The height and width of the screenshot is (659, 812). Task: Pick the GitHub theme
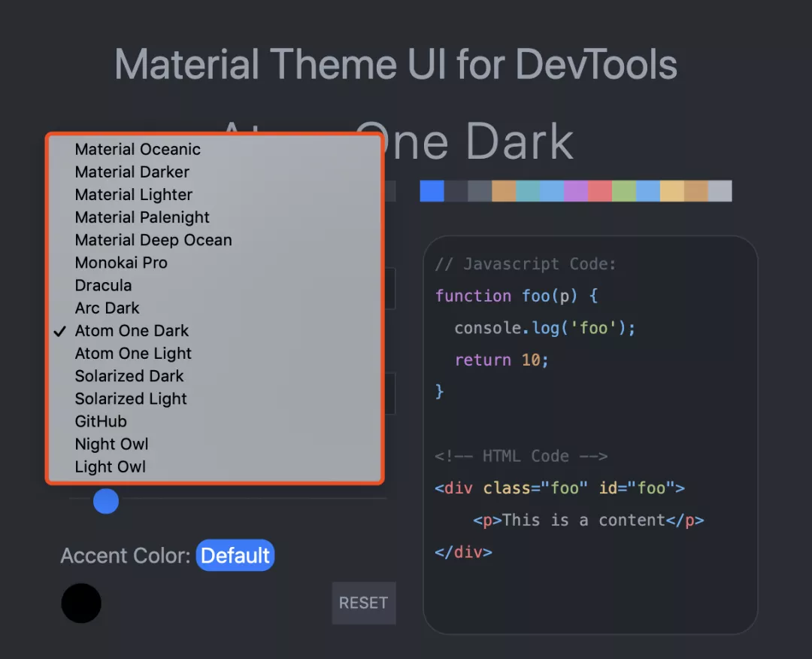(x=215, y=421)
